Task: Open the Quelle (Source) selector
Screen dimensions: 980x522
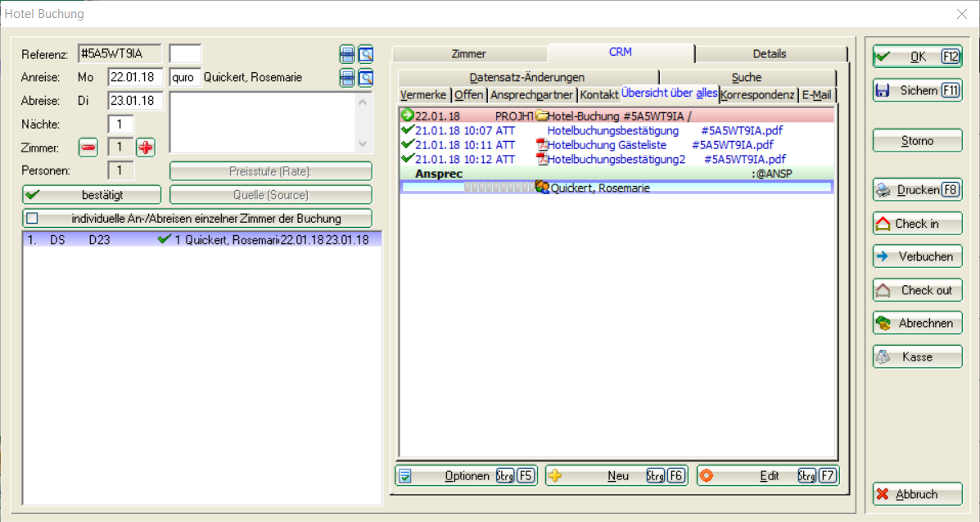Action: (270, 195)
